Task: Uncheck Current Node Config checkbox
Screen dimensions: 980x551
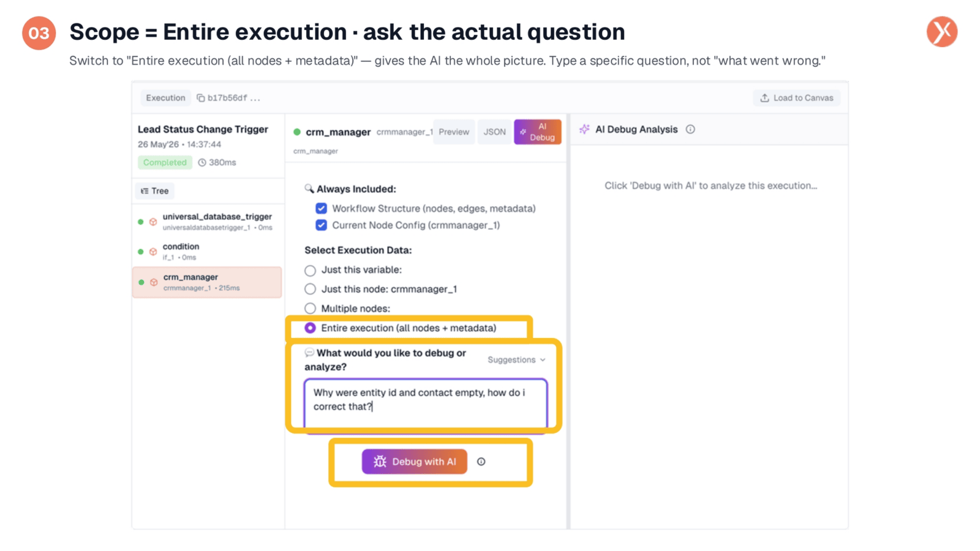Action: pos(321,225)
